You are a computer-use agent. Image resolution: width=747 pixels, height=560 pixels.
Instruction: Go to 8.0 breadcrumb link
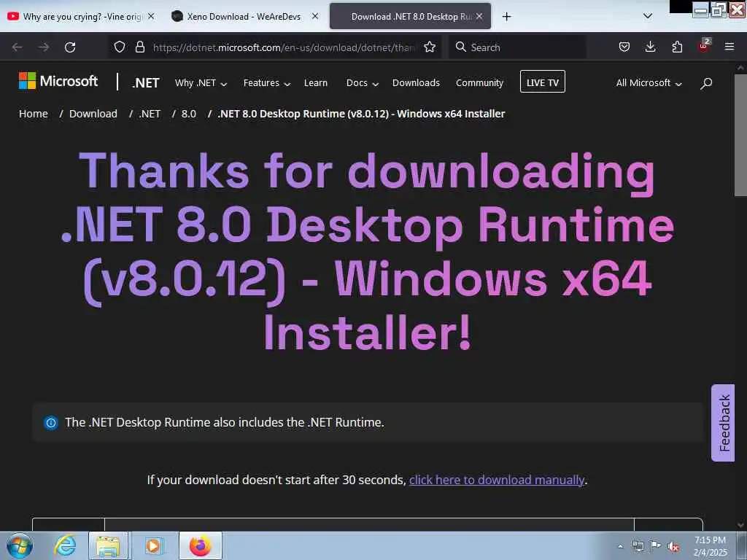(x=189, y=114)
